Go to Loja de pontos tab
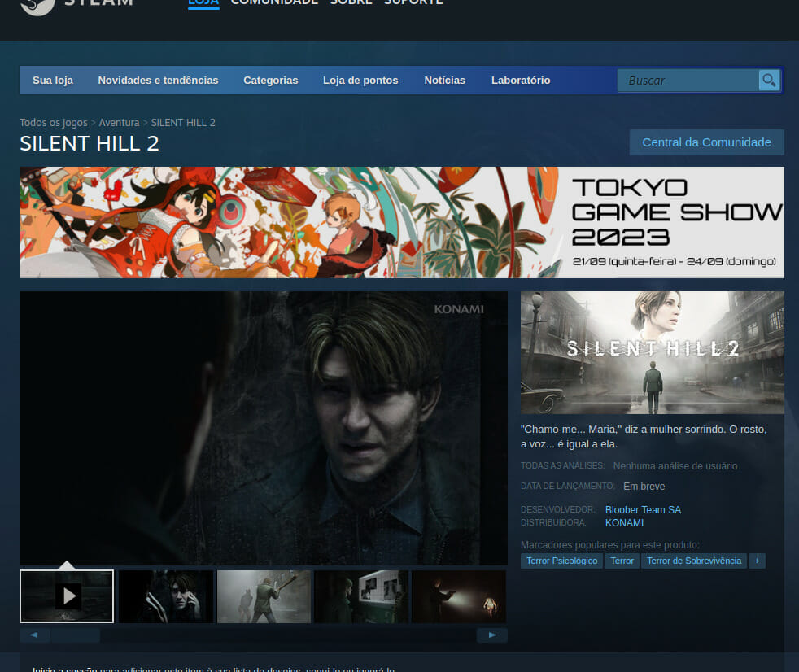The height and width of the screenshot is (672, 799). [x=360, y=81]
